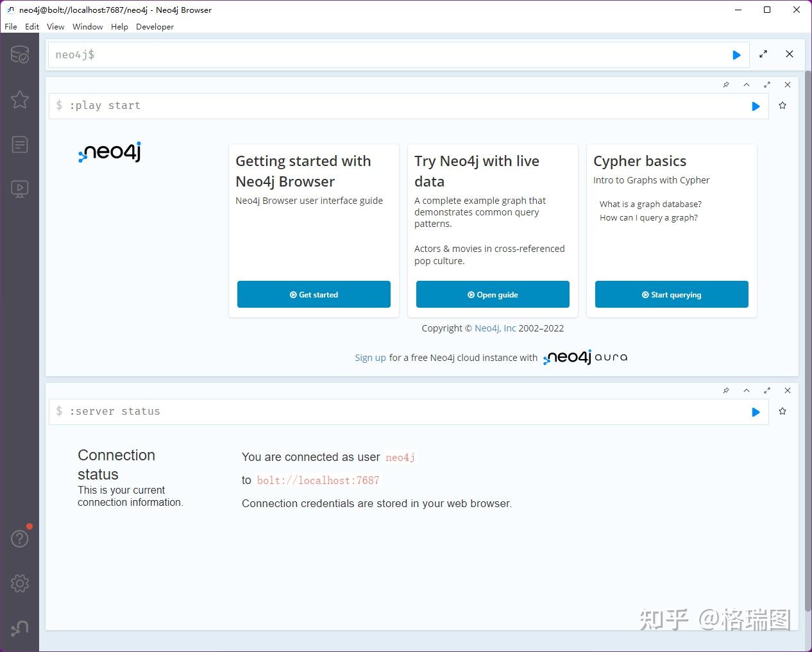The image size is (812, 652).
Task: Close the :play start frame
Action: (x=788, y=85)
